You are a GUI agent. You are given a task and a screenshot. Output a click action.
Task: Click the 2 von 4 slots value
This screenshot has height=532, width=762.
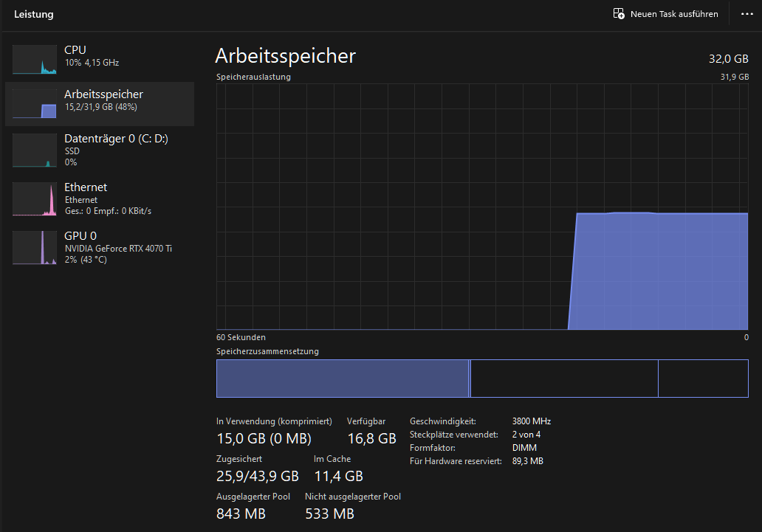click(526, 435)
